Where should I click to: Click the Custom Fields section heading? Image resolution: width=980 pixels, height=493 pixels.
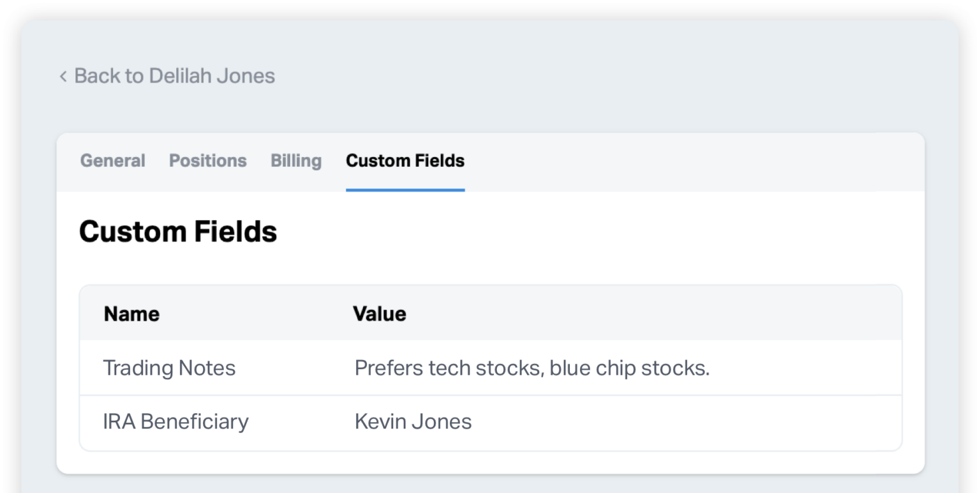(x=178, y=231)
